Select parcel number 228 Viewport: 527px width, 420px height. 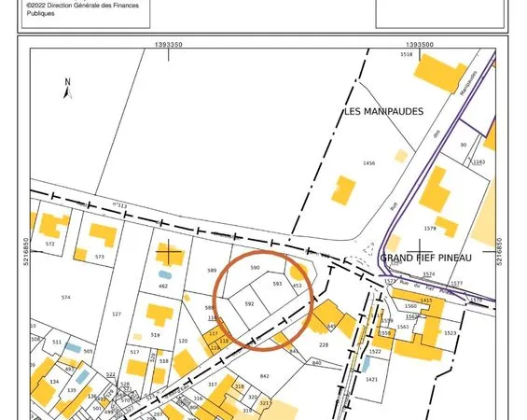[x=324, y=345]
